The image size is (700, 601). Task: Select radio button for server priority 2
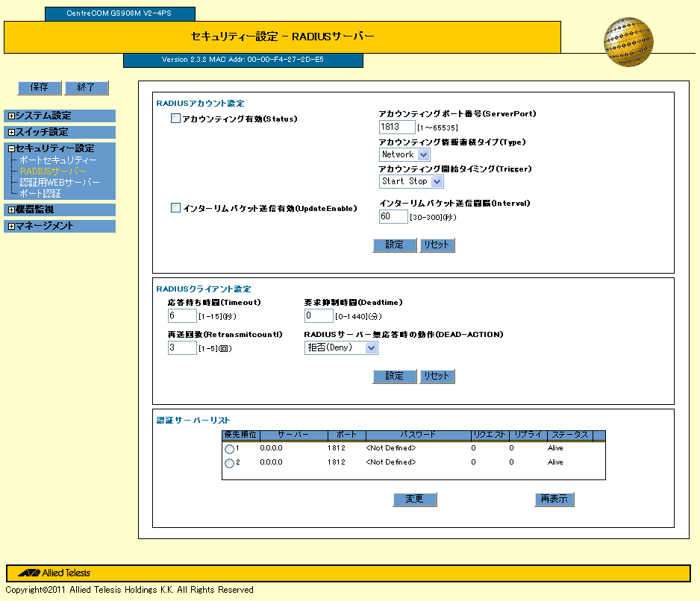[x=229, y=463]
